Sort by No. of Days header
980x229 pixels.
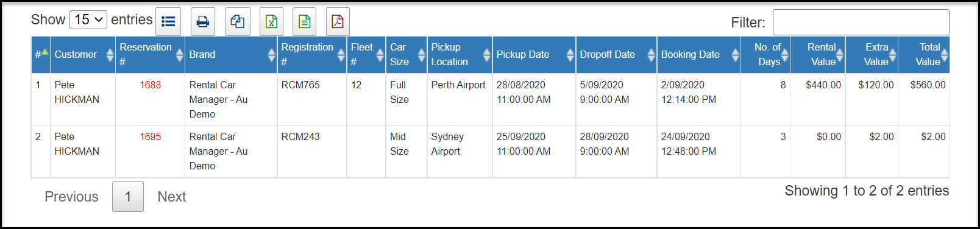tap(765, 55)
